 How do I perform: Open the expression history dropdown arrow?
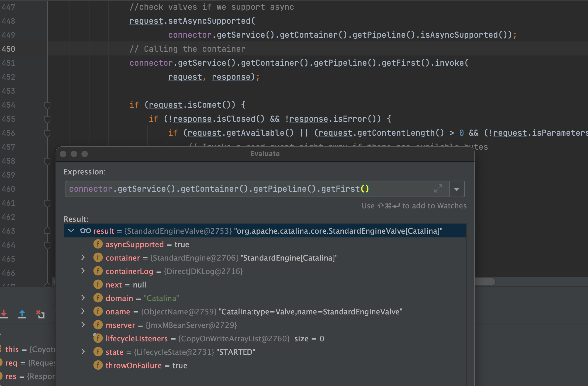[x=456, y=189]
